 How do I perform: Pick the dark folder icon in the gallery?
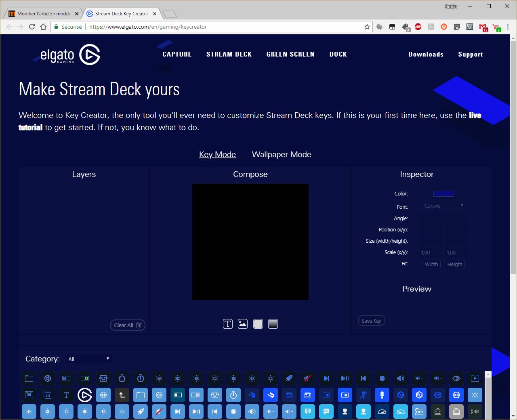click(x=29, y=378)
